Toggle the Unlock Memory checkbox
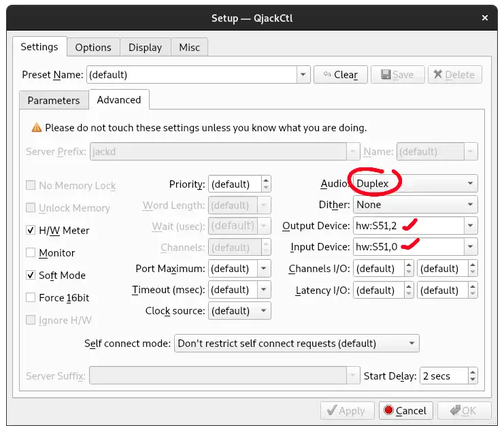The height and width of the screenshot is (432, 504). pos(31,207)
